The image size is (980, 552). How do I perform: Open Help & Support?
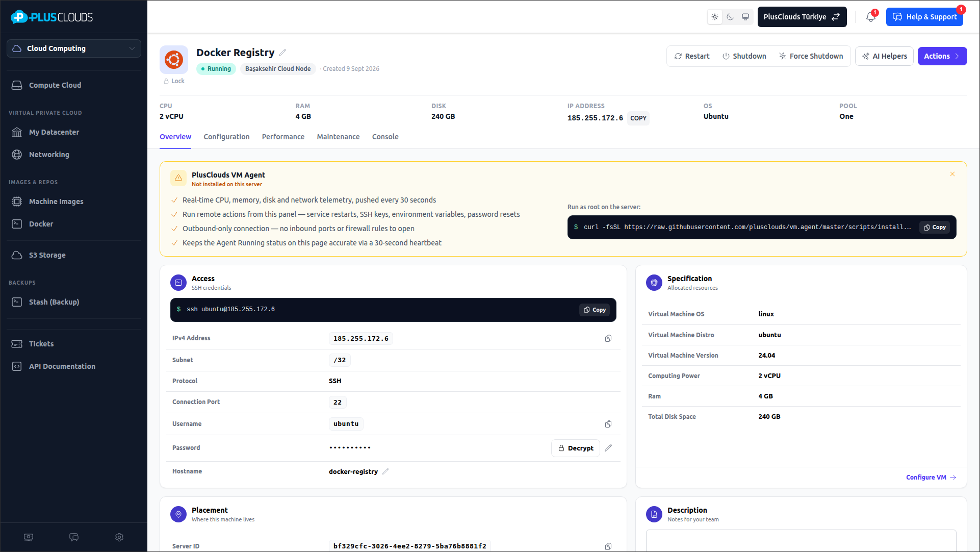point(924,17)
